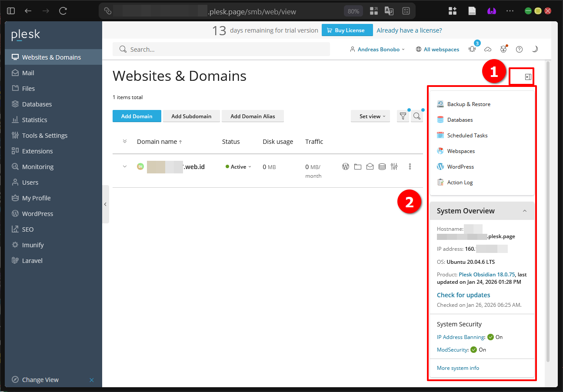
Task: Open the Check for updates link
Action: click(x=463, y=295)
